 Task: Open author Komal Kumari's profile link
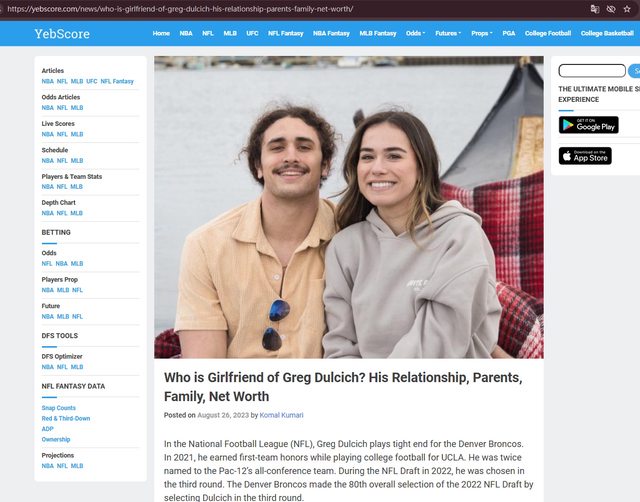tap(283, 415)
